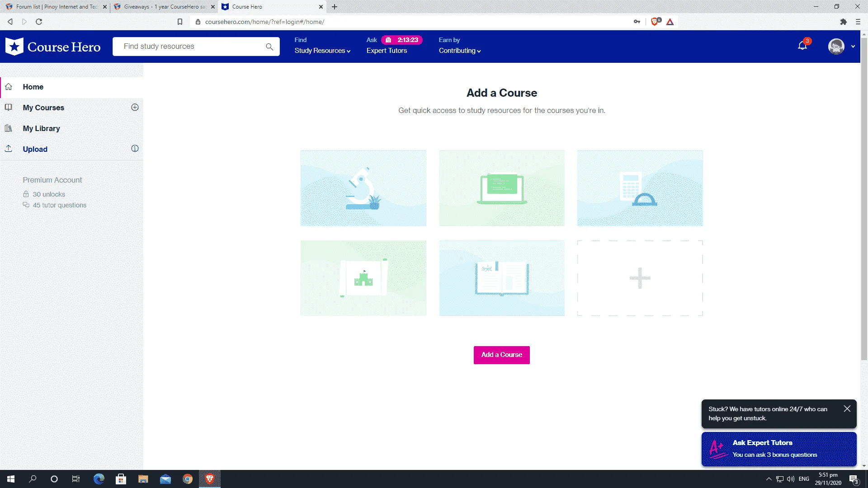
Task: Open File Explorer from taskbar
Action: click(143, 479)
